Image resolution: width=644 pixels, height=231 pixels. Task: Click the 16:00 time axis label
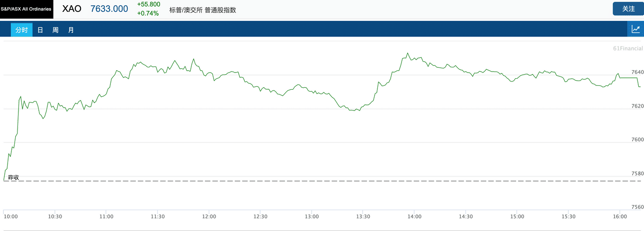620,216
